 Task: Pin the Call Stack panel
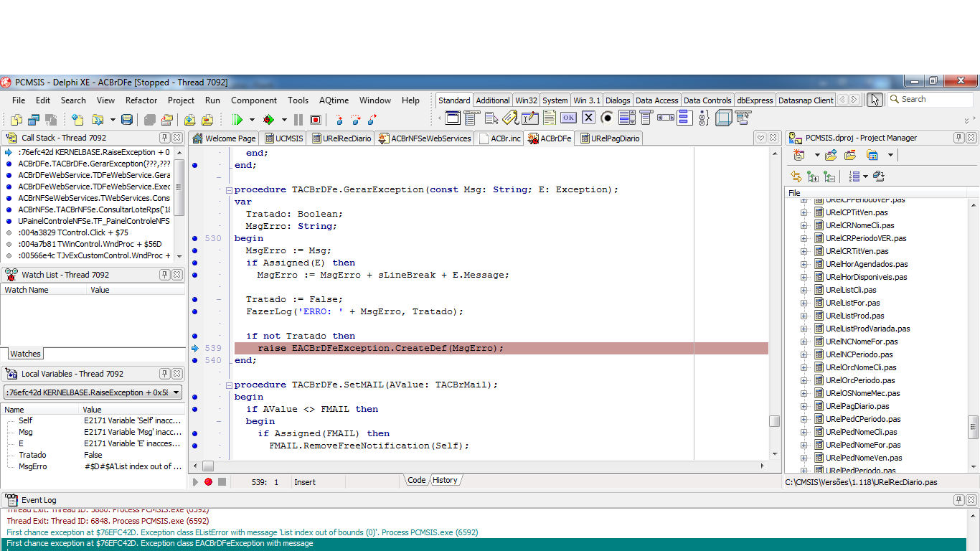pos(165,138)
